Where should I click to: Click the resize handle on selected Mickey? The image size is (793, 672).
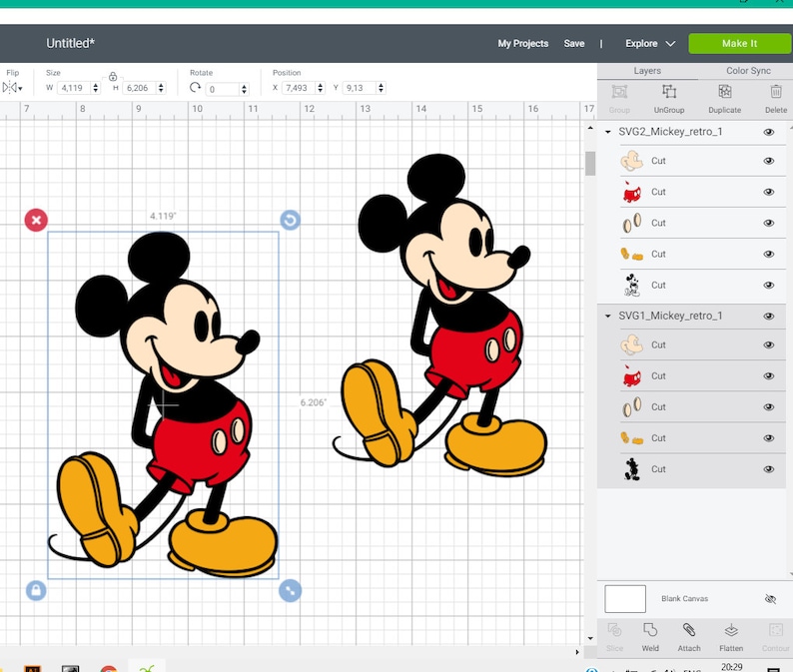click(x=290, y=590)
